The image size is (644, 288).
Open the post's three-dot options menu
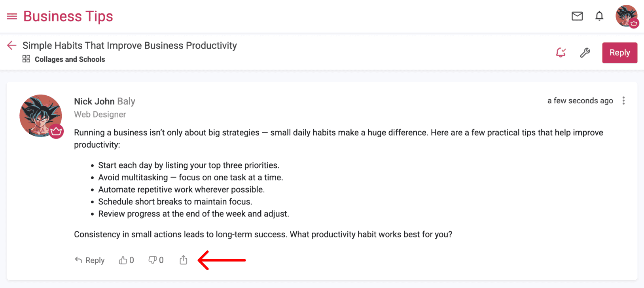coord(623,101)
